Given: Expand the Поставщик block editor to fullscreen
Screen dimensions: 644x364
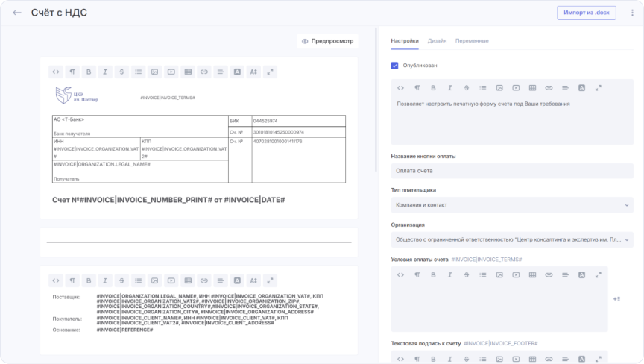Looking at the screenshot, I should point(270,280).
